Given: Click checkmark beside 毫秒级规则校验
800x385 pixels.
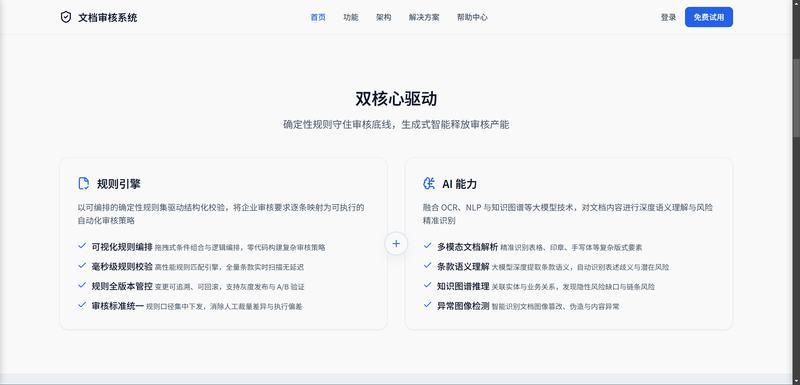Looking at the screenshot, I should point(82,266).
